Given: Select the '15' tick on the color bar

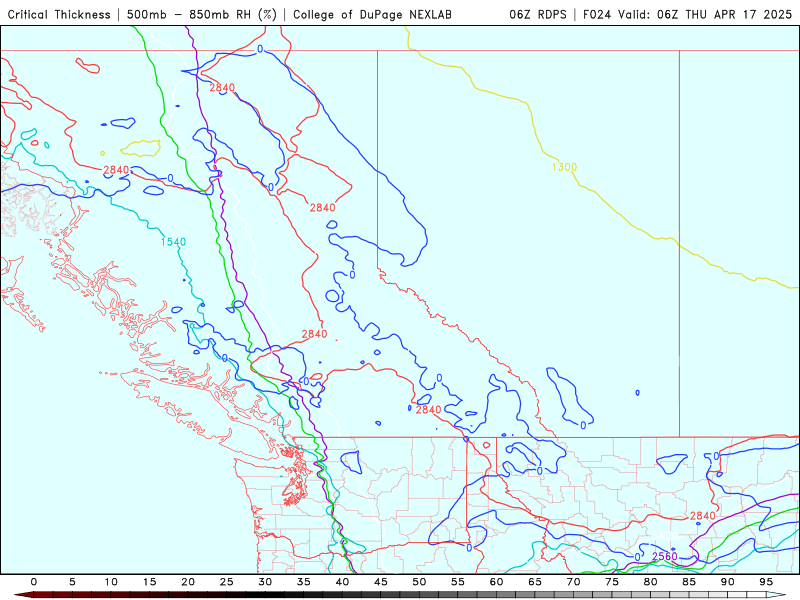Looking at the screenshot, I should (149, 582).
